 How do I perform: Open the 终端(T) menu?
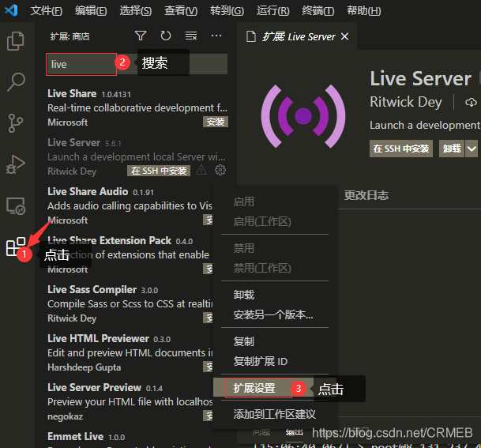318,11
